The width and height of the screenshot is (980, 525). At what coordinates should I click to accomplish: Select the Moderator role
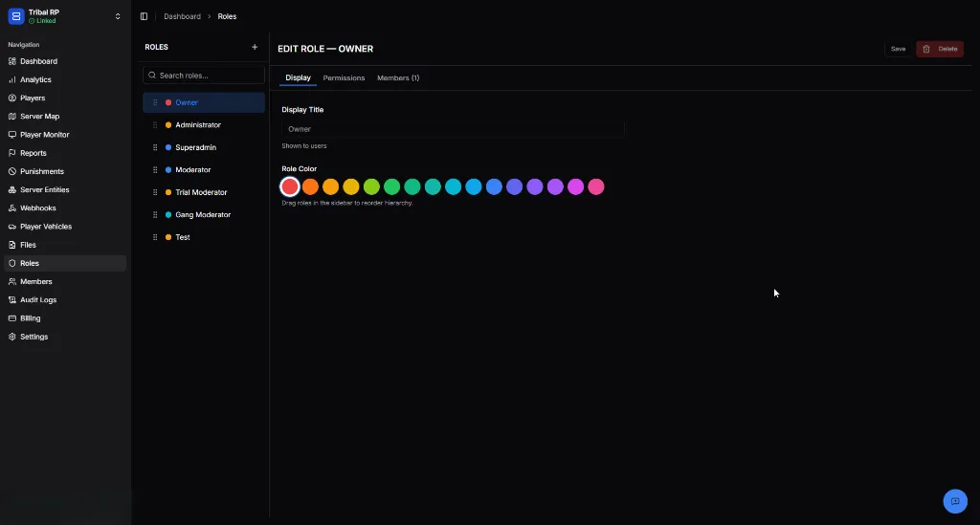click(204, 170)
